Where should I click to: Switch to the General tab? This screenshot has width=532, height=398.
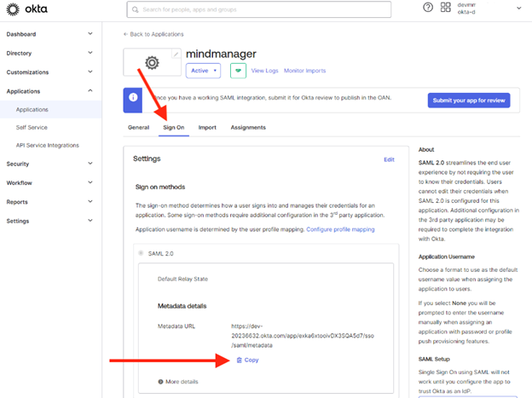pyautogui.click(x=138, y=128)
